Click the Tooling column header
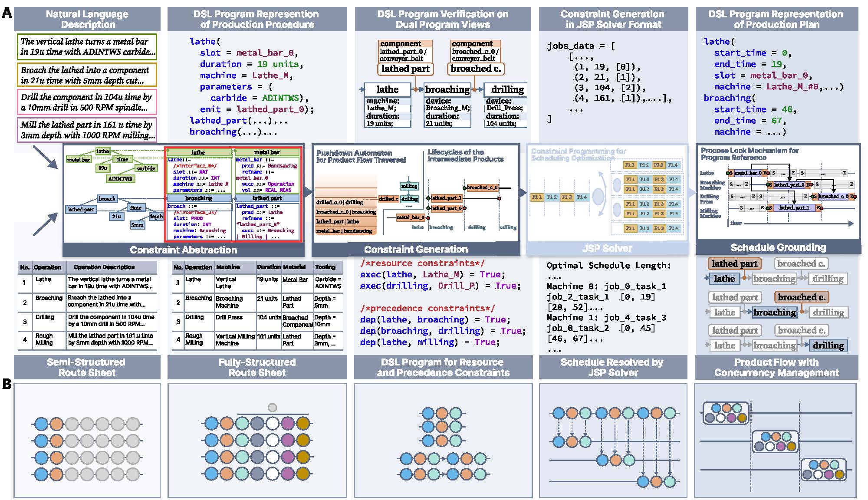Viewport: 868px width, 500px height. pos(325,267)
